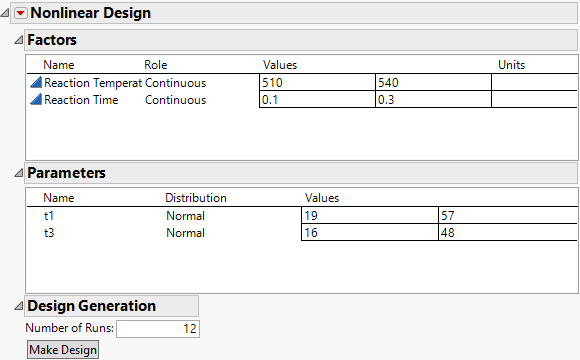580x360 pixels.
Task: Click the t3 parameter name
Action: pos(49,233)
